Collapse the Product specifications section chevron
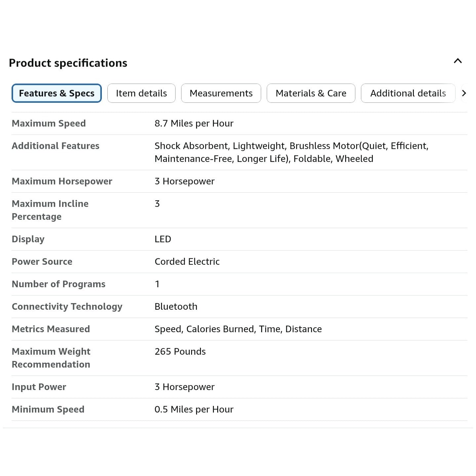The image size is (476, 476). 457,61
